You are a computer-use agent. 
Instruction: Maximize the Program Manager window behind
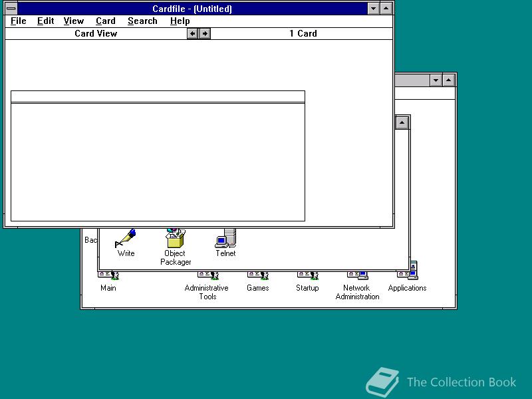pos(448,80)
